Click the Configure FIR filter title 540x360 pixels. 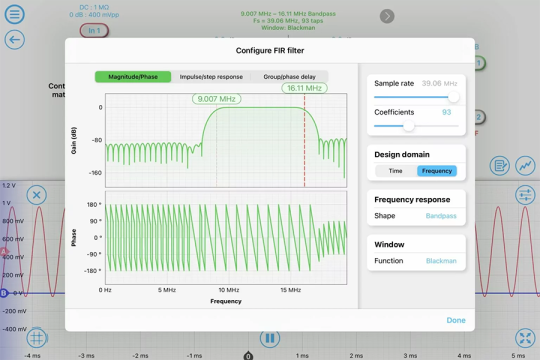270,50
